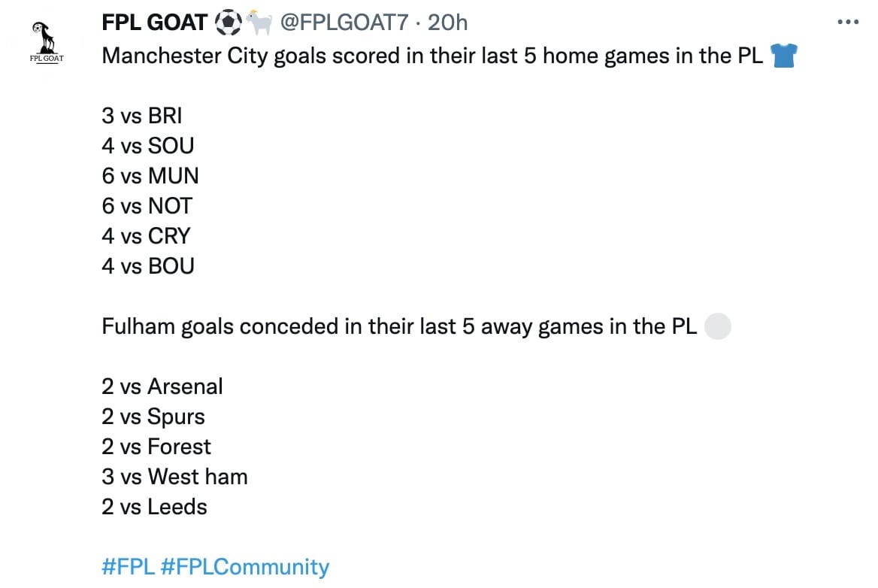Click the Manchester City goals headline text
The image size is (878, 588).
tap(432, 56)
